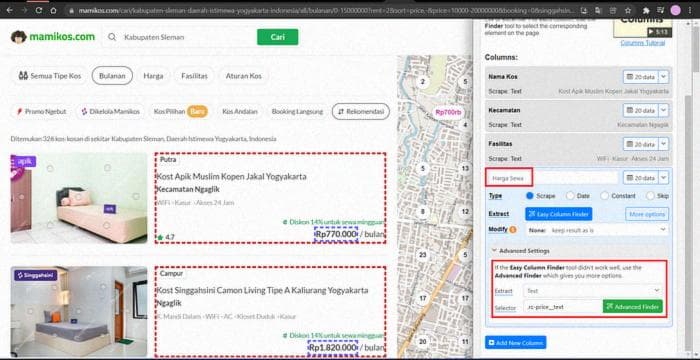
Task: Reload the mamikos page
Action: coord(39,10)
